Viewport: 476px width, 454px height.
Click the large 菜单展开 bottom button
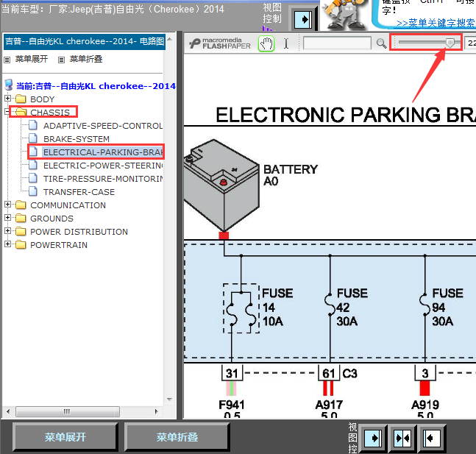(65, 437)
